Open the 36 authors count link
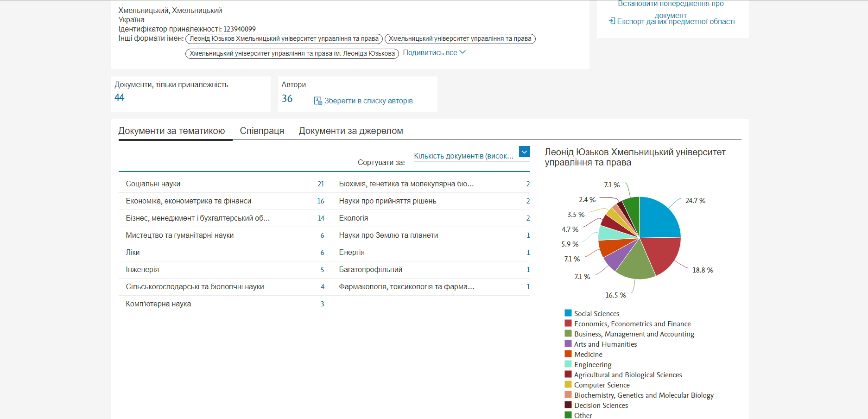The image size is (868, 419). pyautogui.click(x=287, y=98)
